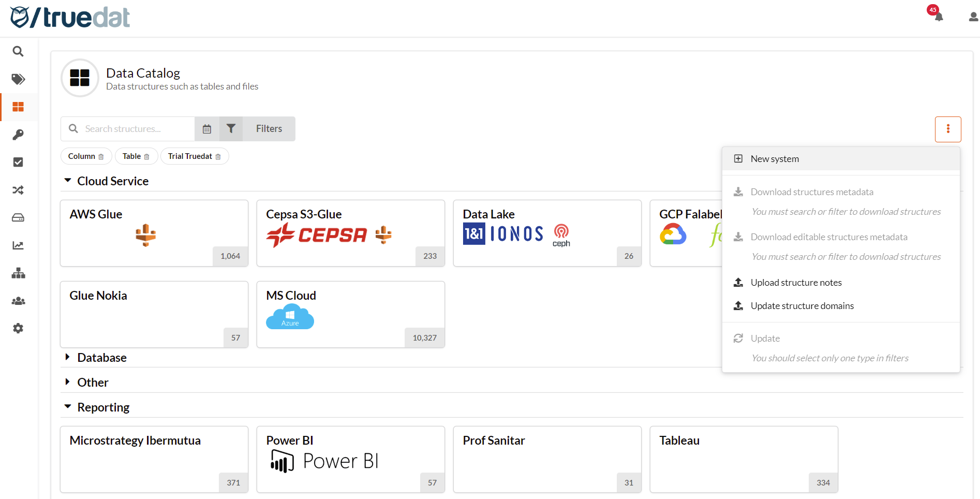The width and height of the screenshot is (980, 499).
Task: Collapse the Cloud Service section
Action: (68, 181)
